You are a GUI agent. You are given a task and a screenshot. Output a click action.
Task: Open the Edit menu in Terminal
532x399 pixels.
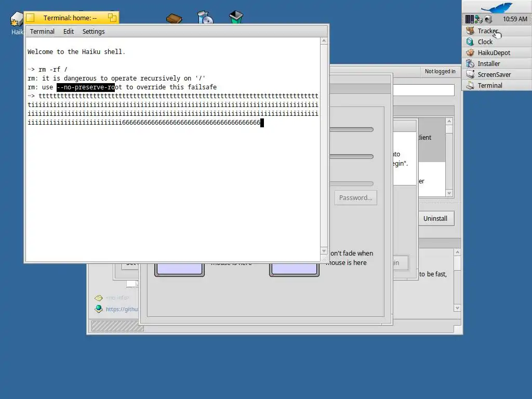pyautogui.click(x=69, y=32)
